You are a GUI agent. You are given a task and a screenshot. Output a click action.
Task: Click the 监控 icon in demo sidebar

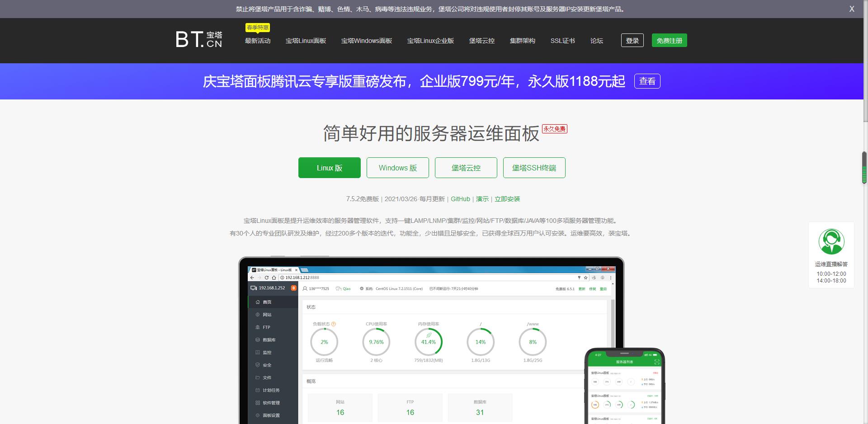[258, 353]
